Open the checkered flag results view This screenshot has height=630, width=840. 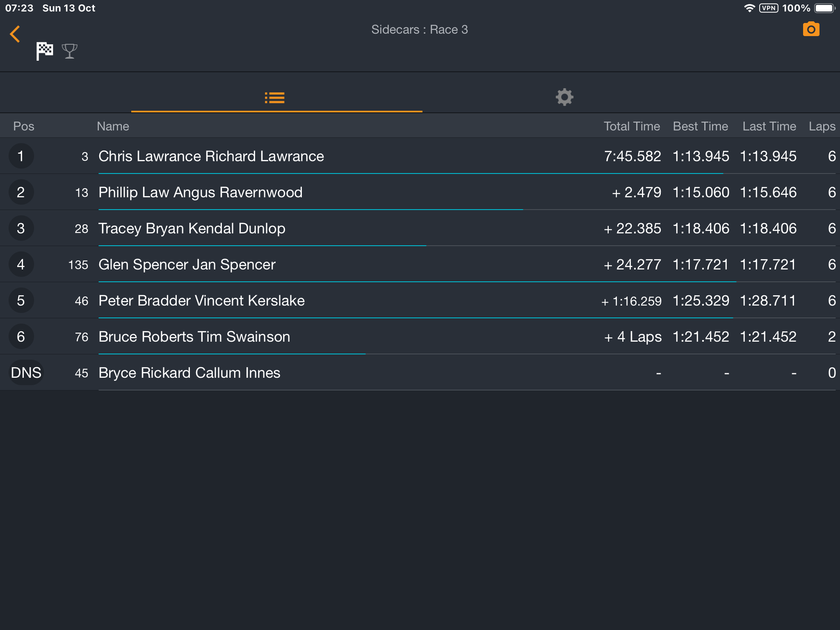pos(44,51)
